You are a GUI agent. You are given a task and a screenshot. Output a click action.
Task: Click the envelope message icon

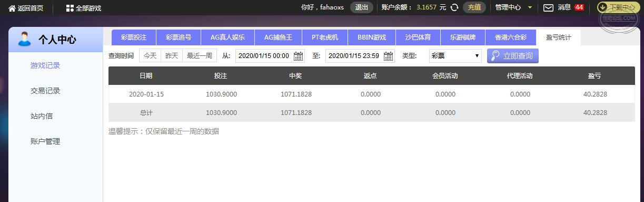tap(548, 7)
